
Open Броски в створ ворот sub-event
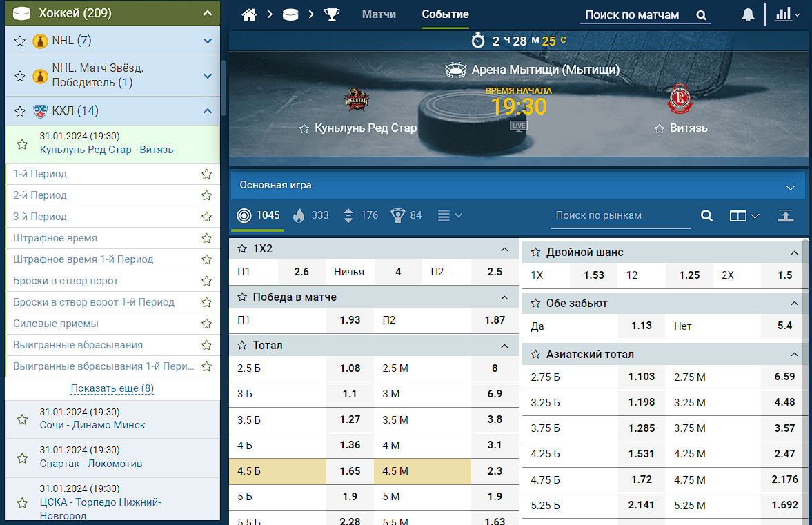(66, 281)
